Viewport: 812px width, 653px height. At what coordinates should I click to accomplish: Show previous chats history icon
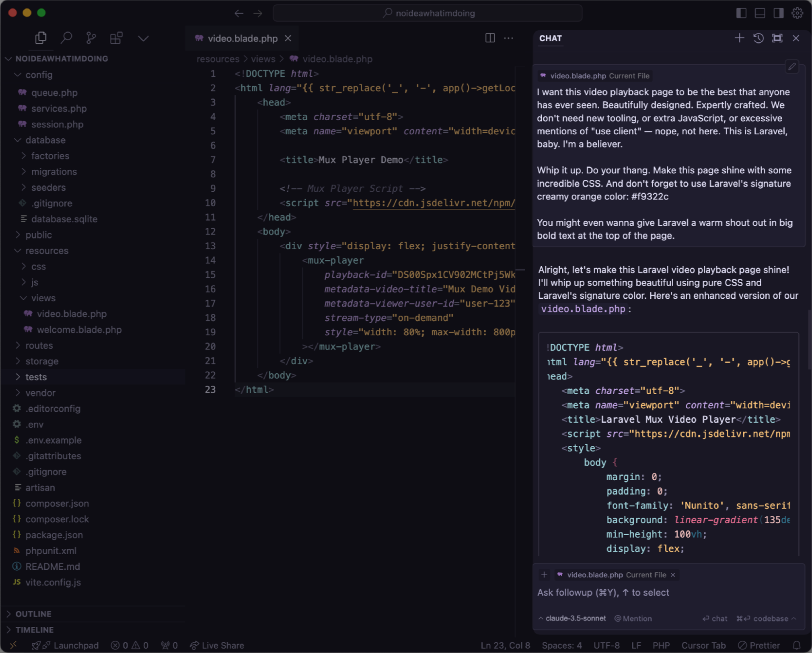(x=758, y=38)
